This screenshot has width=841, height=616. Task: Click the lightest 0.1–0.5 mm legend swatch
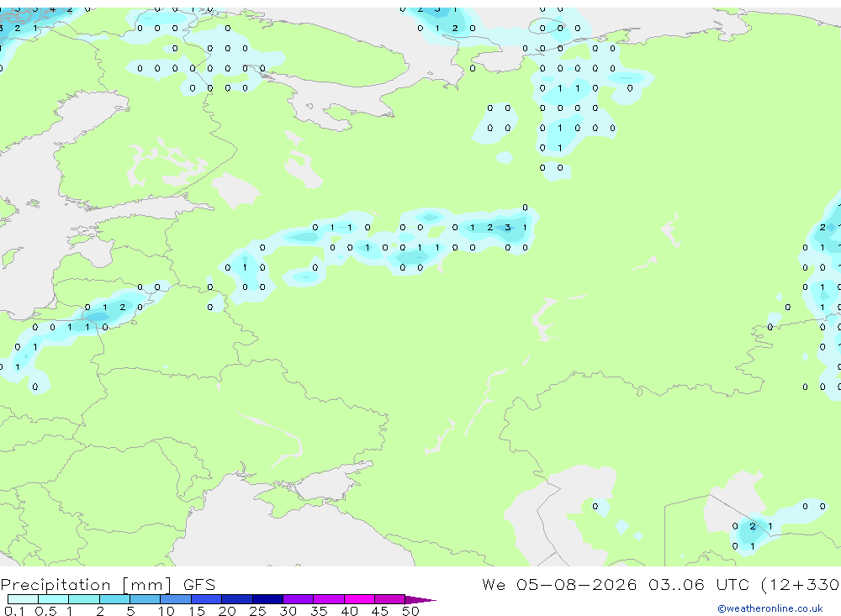point(23,599)
